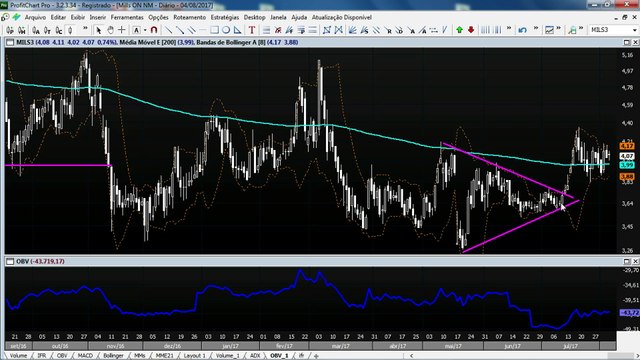Click the orange 4,17 upper Bollinger price label

coord(627,146)
